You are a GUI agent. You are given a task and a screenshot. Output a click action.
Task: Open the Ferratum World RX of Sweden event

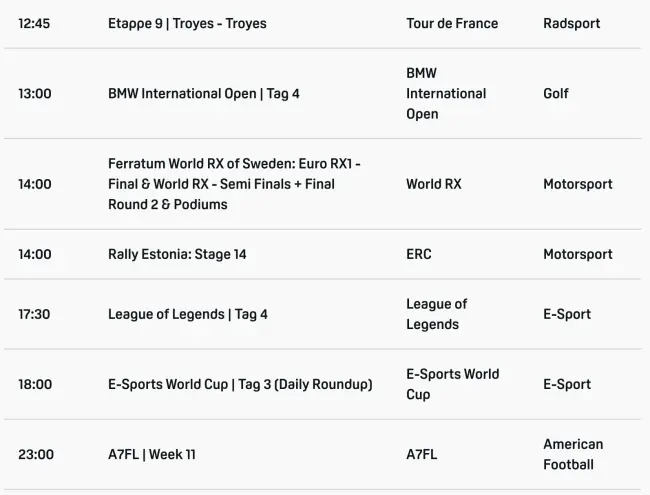[x=235, y=184]
